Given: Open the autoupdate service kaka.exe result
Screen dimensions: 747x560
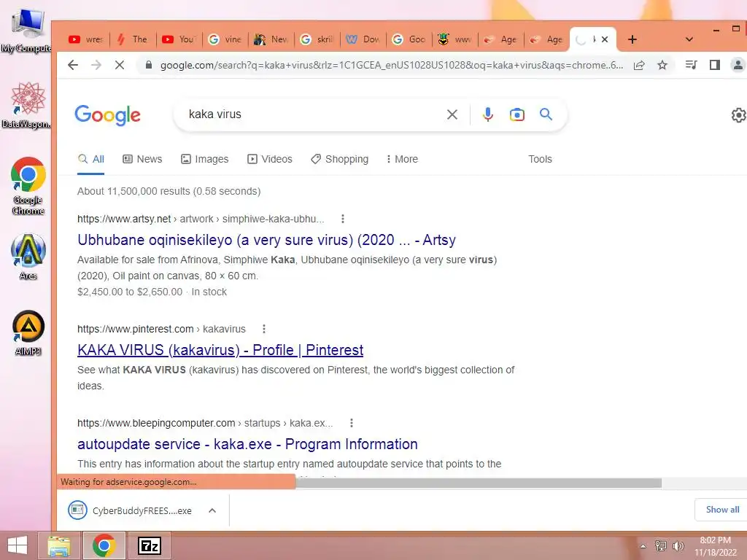Looking at the screenshot, I should (x=247, y=444).
